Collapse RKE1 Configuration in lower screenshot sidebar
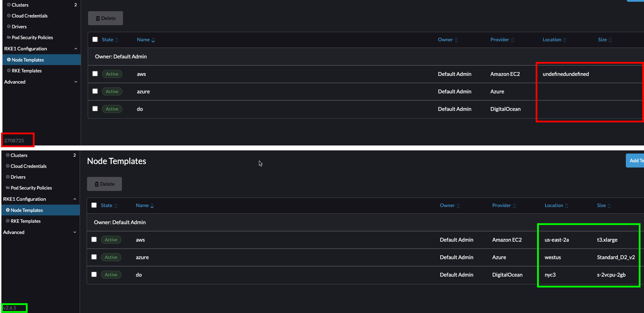644x313 pixels. click(x=75, y=199)
